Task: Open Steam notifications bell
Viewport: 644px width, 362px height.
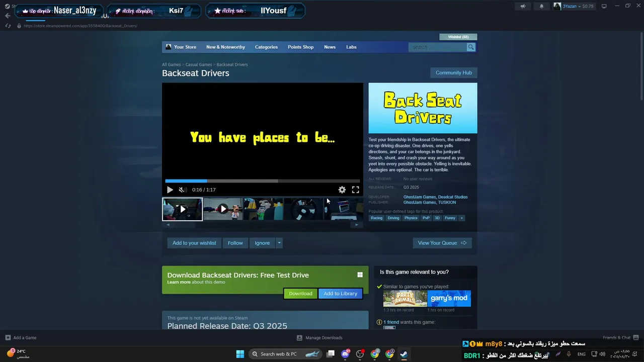Action: (541, 6)
